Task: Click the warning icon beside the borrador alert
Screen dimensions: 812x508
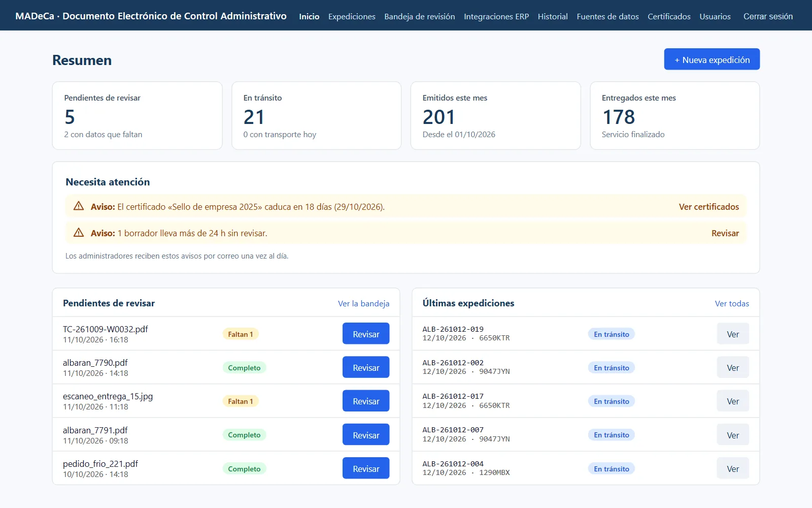Action: click(79, 232)
